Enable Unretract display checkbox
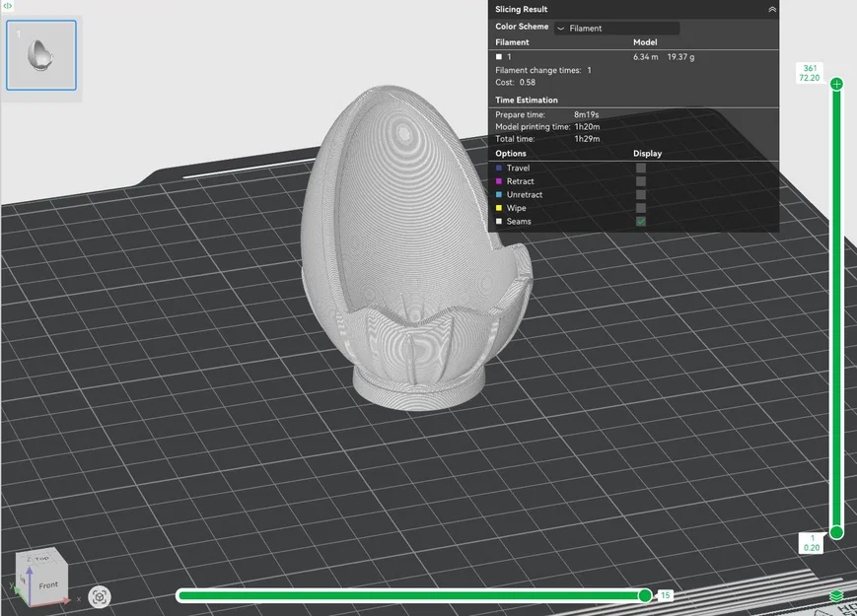The image size is (857, 616). 641,194
